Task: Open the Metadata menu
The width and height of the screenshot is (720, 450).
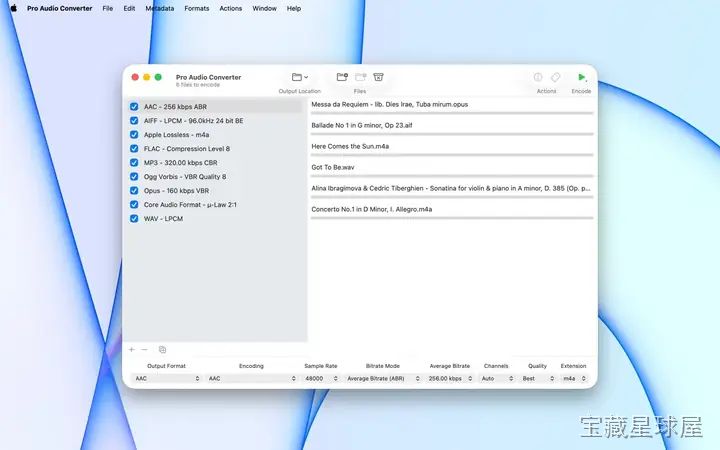Action: (160, 8)
